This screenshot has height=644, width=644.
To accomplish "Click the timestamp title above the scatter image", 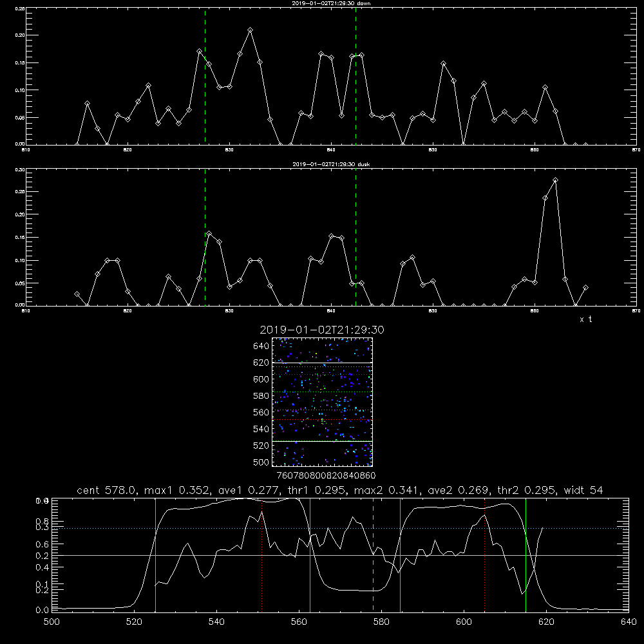I will [322, 330].
